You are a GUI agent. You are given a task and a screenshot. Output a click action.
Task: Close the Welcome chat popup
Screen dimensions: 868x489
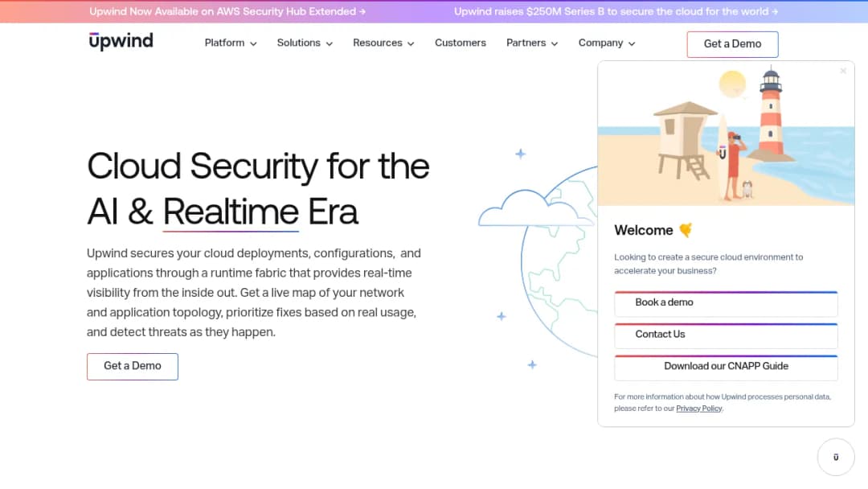(843, 71)
